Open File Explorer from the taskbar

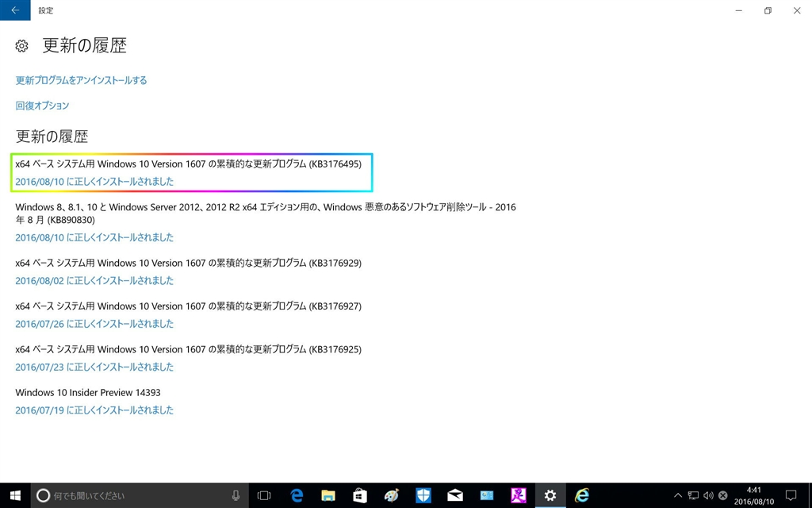click(x=327, y=495)
